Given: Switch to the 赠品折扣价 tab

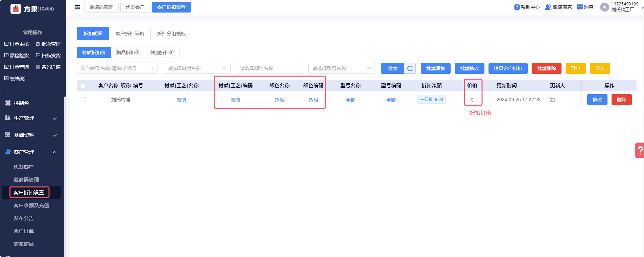Looking at the screenshot, I should pos(128,52).
